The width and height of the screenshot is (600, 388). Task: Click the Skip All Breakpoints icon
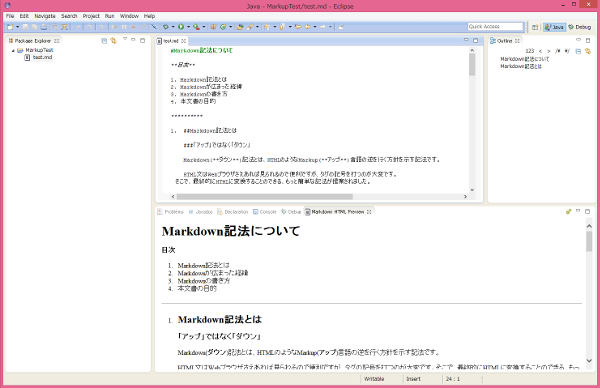pos(154,27)
